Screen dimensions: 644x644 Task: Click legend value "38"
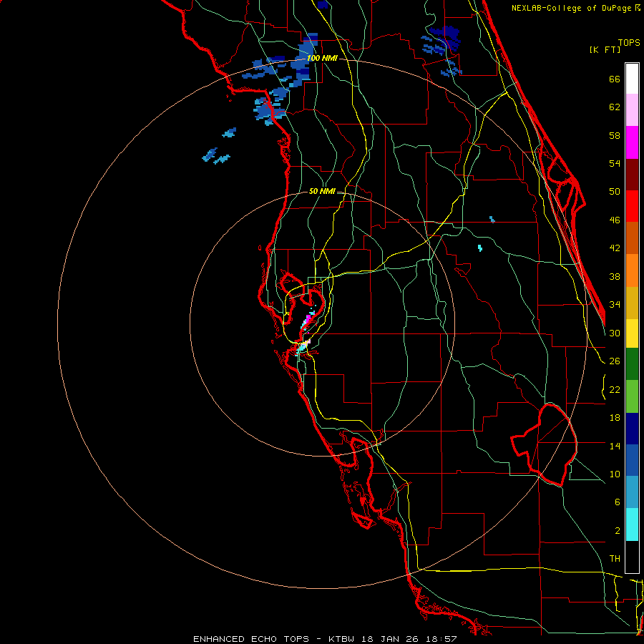(615, 277)
